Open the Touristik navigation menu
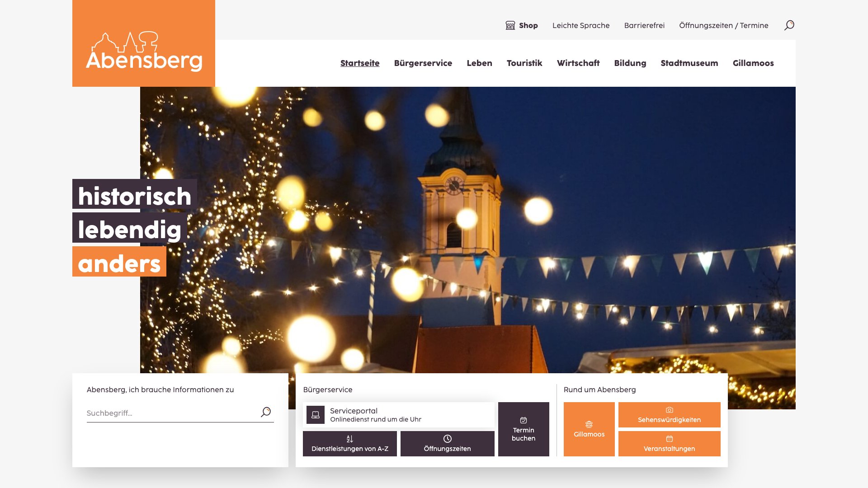Viewport: 868px width, 488px height. point(524,63)
